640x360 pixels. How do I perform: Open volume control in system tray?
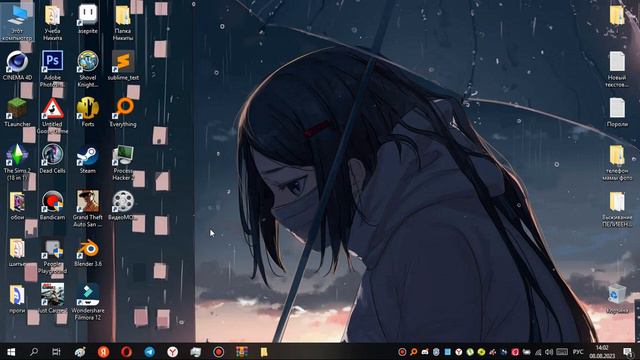tap(549, 351)
